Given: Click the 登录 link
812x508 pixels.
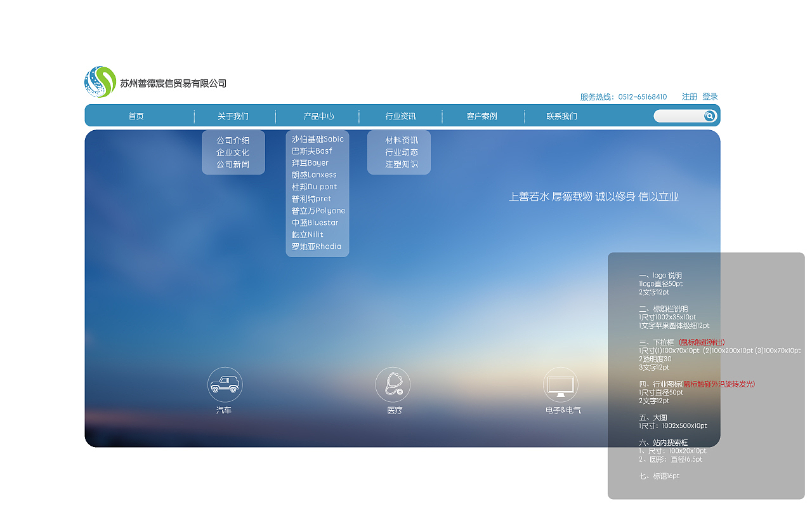Looking at the screenshot, I should 710,97.
